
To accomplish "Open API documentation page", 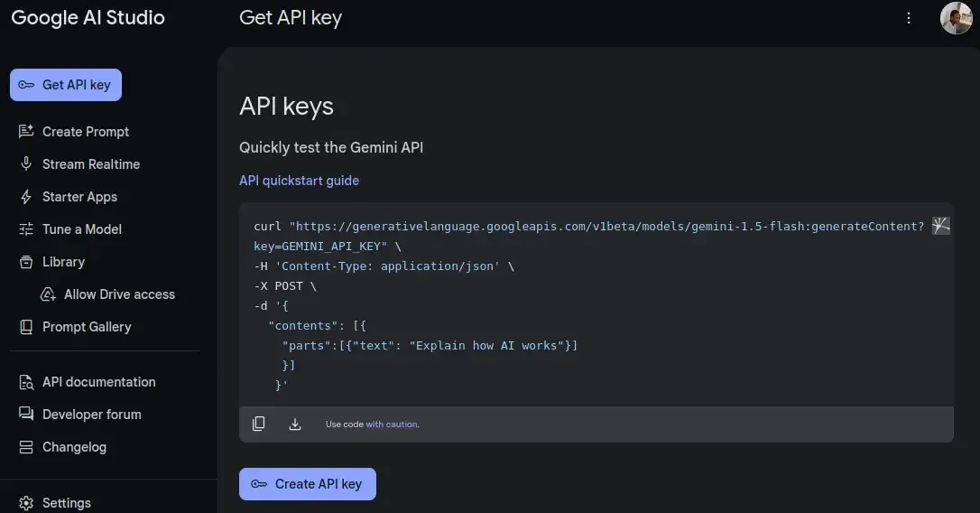I will coord(98,382).
